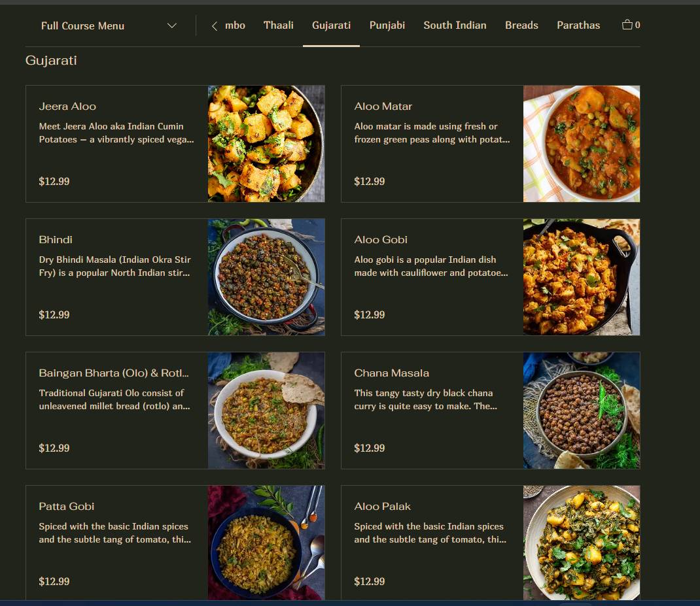This screenshot has height=606, width=700.
Task: Open the Patta Gobi dish title
Action: click(67, 507)
